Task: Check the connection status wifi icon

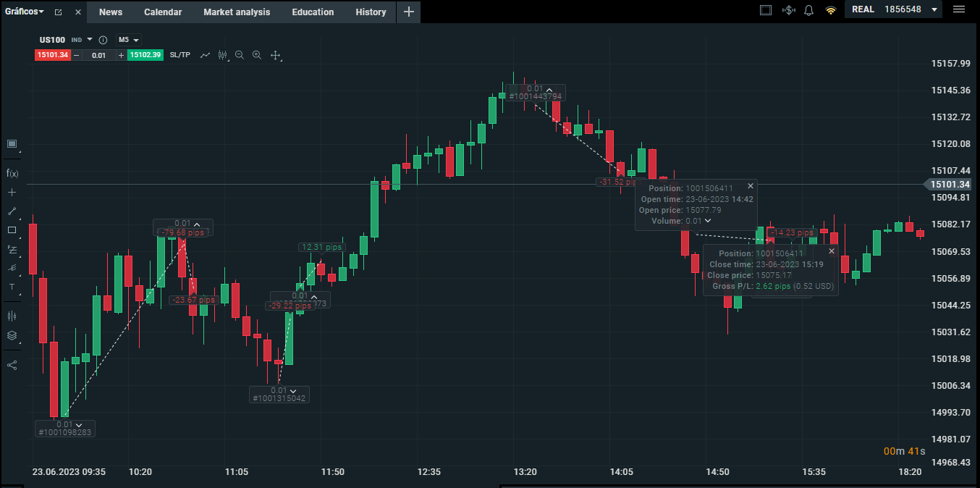Action: point(830,10)
